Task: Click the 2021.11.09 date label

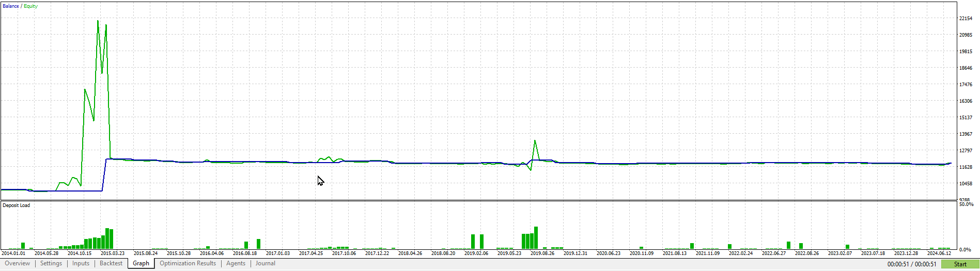Action: (x=708, y=253)
